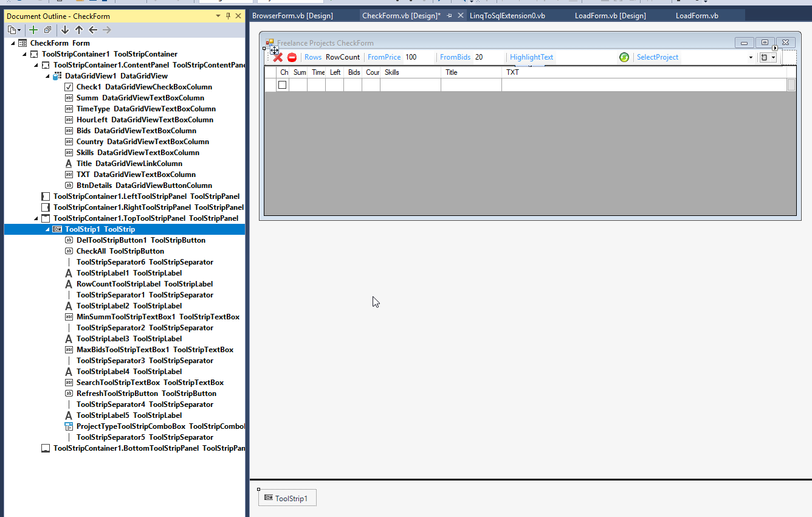Collapse the ToolStripContainer1 node
This screenshot has height=517, width=812.
point(25,54)
